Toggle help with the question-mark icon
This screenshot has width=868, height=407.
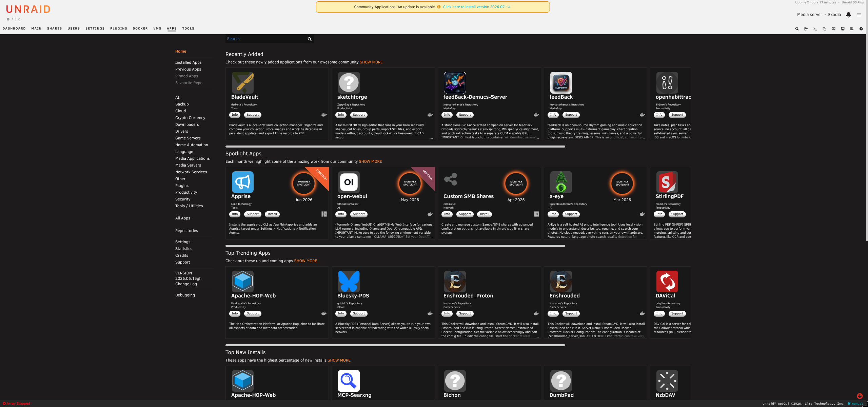pyautogui.click(x=861, y=29)
